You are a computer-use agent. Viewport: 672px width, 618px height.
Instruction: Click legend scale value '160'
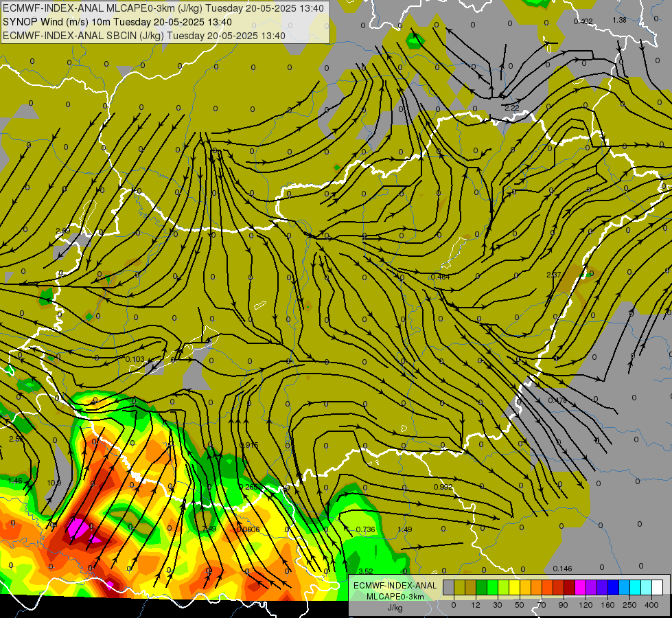click(x=607, y=605)
